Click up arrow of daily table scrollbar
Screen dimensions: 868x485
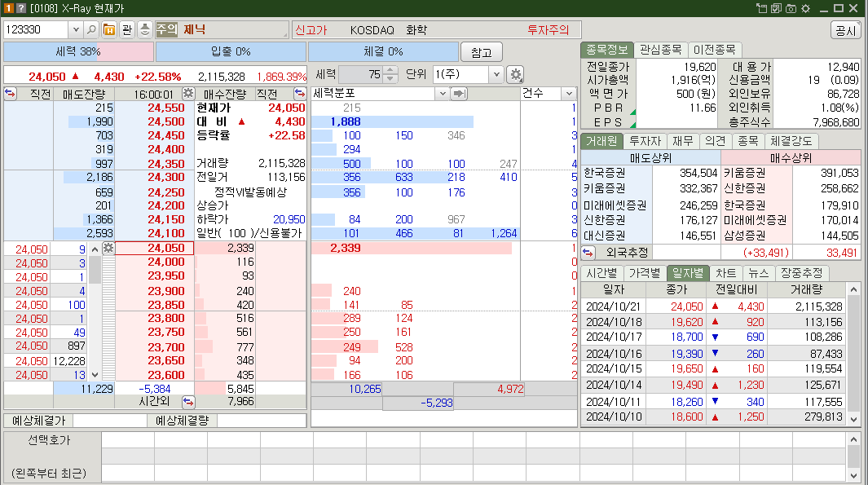(853, 289)
